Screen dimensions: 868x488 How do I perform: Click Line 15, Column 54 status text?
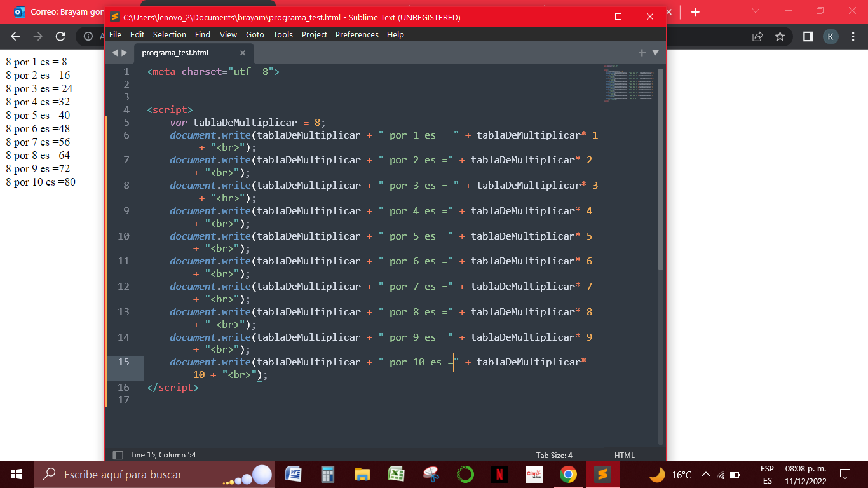[x=163, y=455]
